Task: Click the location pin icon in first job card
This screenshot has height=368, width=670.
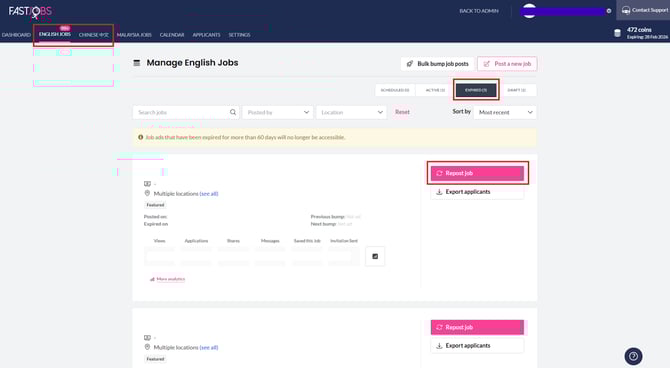Action: 147,193
